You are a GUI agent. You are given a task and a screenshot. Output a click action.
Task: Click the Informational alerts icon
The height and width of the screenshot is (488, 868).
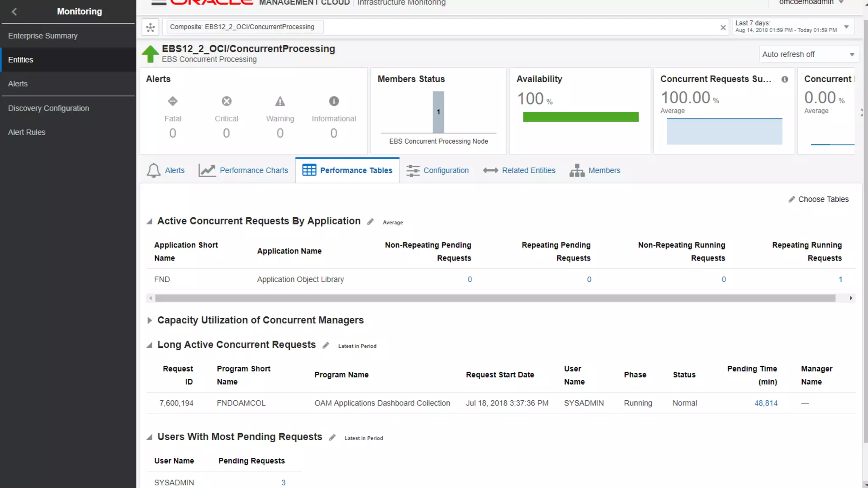pos(334,101)
